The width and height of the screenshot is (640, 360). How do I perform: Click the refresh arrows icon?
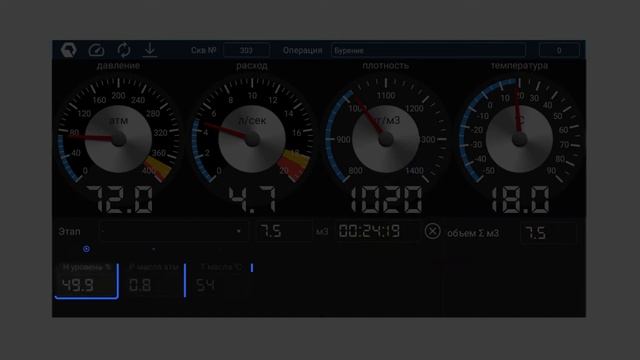tap(124, 50)
